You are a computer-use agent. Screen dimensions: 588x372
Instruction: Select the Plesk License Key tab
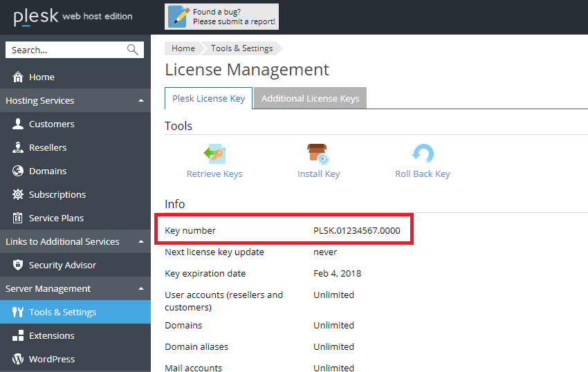coord(208,98)
